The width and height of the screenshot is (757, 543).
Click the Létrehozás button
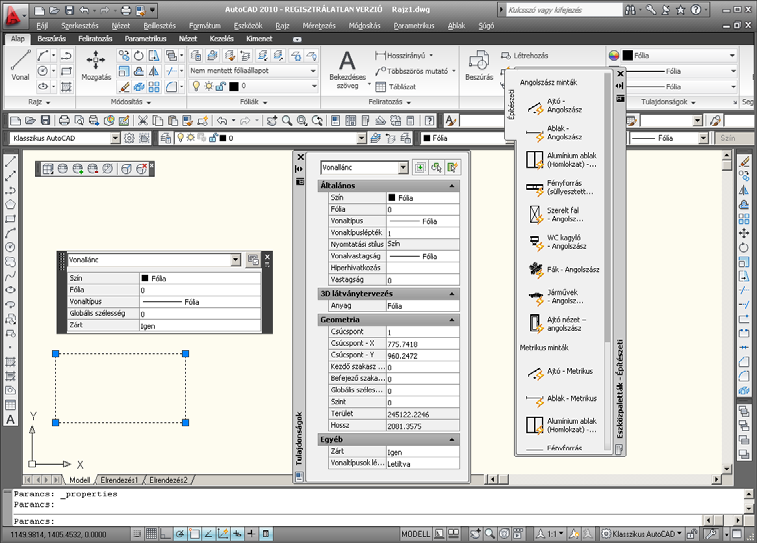pos(525,56)
